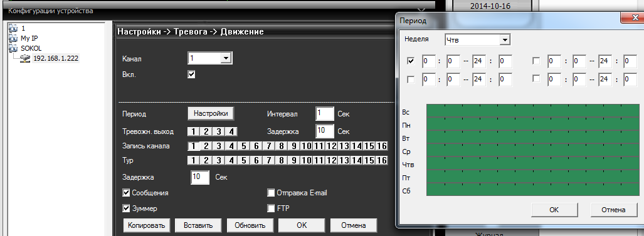Confirm motion settings with OK
The height and width of the screenshot is (236, 644).
302,225
